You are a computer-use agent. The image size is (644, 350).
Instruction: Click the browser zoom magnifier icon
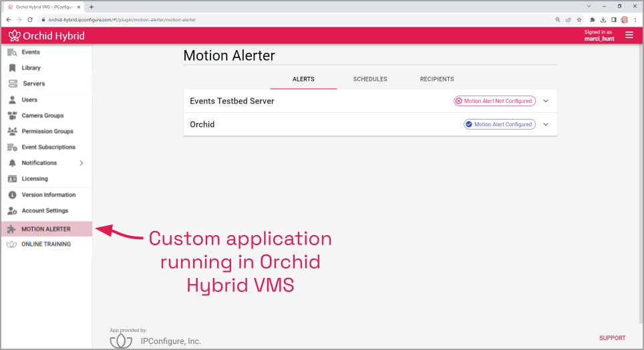point(558,20)
